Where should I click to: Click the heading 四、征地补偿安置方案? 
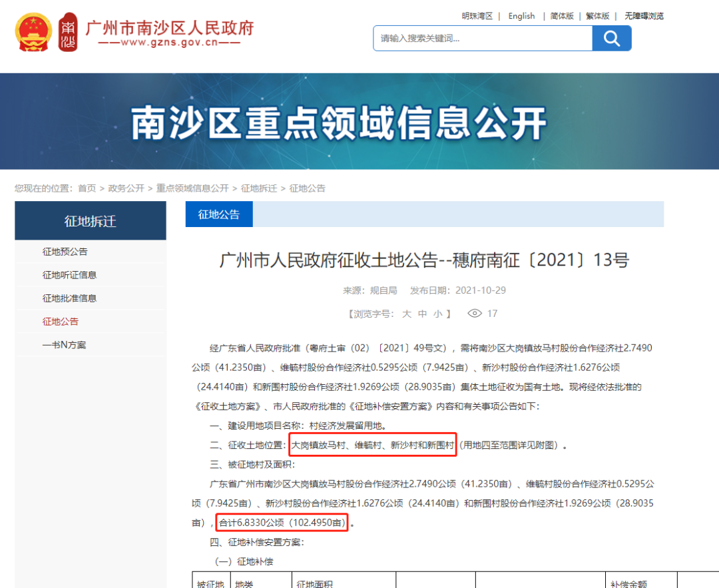257,542
